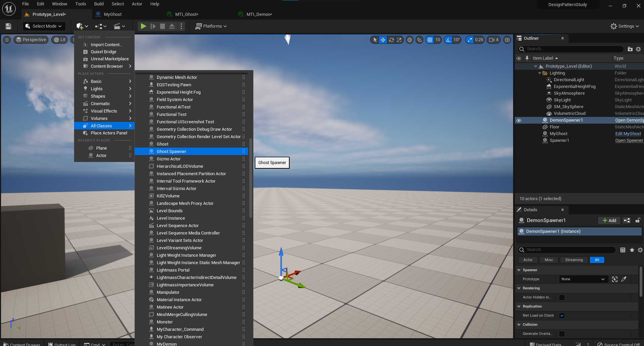Open the Blueprints toolbar dropdown
The image size is (644, 346).
[x=101, y=26]
